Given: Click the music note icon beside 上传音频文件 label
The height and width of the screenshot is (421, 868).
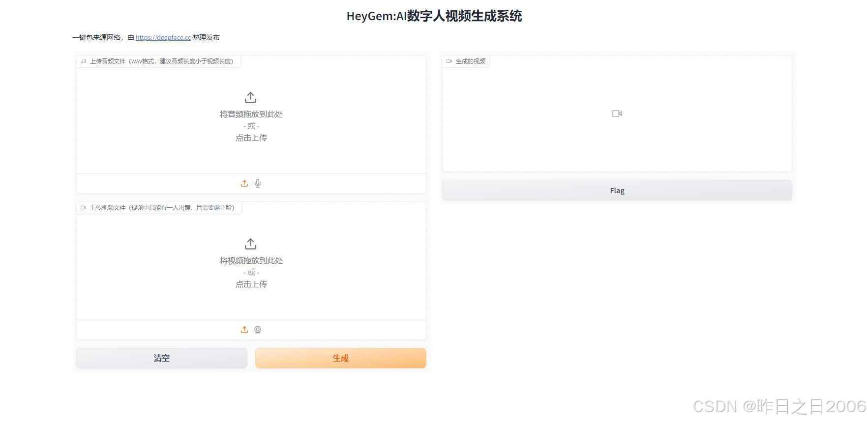Looking at the screenshot, I should 84,61.
